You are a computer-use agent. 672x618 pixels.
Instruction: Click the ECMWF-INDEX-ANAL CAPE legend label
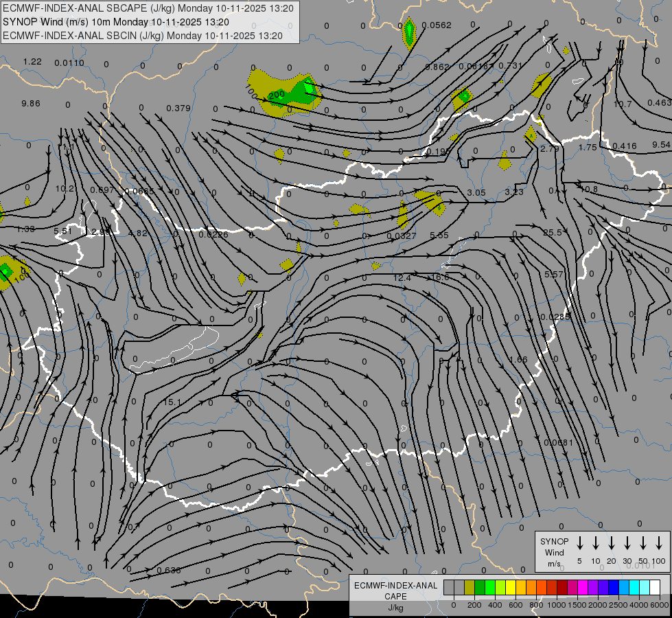pos(395,596)
